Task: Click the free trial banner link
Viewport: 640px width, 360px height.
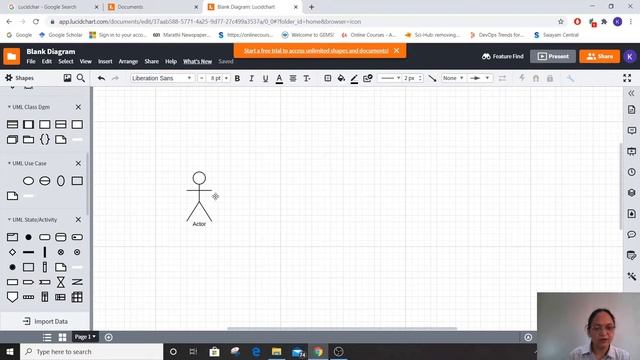Action: pos(316,51)
